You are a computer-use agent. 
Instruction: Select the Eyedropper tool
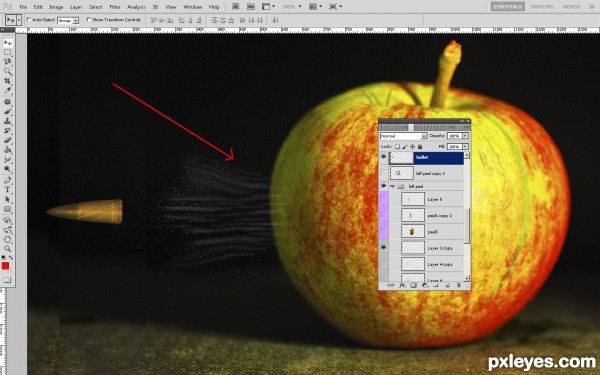click(x=8, y=90)
